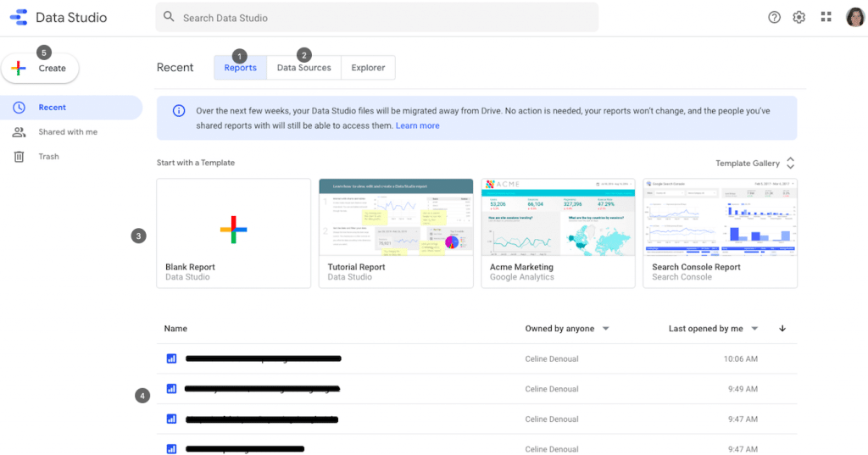Click the 10:06 AM time cell
This screenshot has height=455, width=868.
pyautogui.click(x=740, y=358)
